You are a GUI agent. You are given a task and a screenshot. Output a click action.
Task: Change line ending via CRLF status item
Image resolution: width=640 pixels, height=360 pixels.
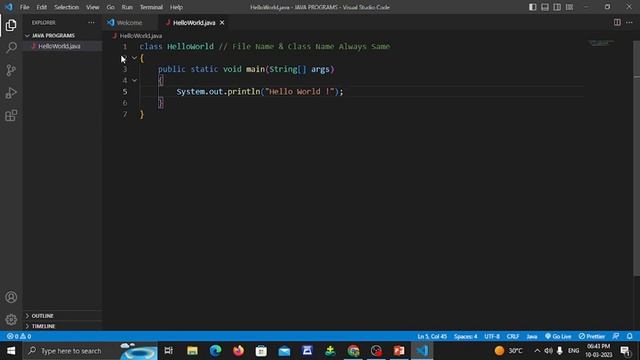pos(513,336)
